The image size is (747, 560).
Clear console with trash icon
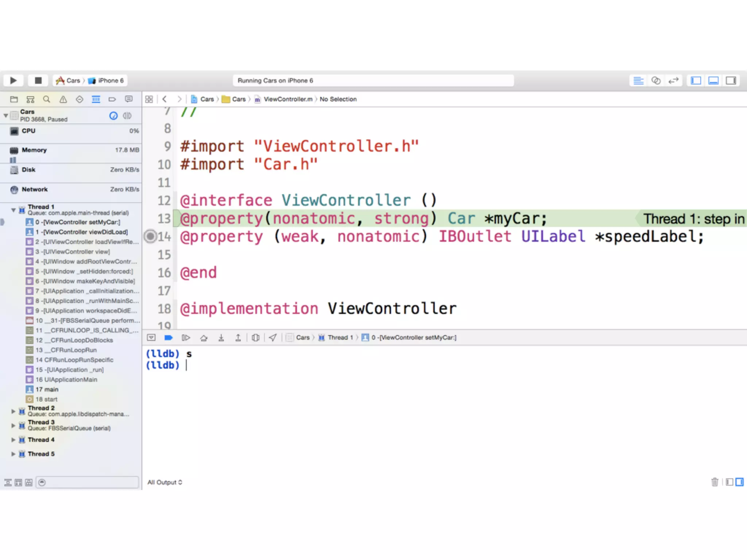pos(715,482)
